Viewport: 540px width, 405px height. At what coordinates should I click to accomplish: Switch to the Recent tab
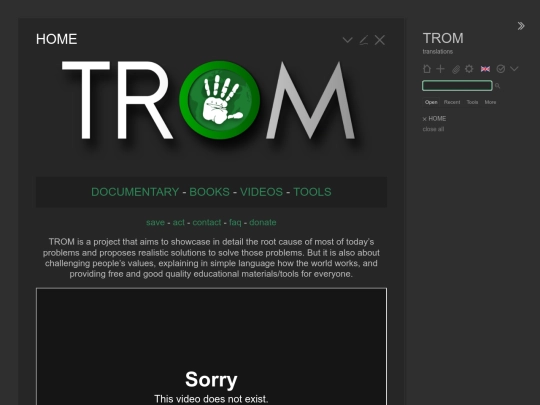(x=452, y=102)
